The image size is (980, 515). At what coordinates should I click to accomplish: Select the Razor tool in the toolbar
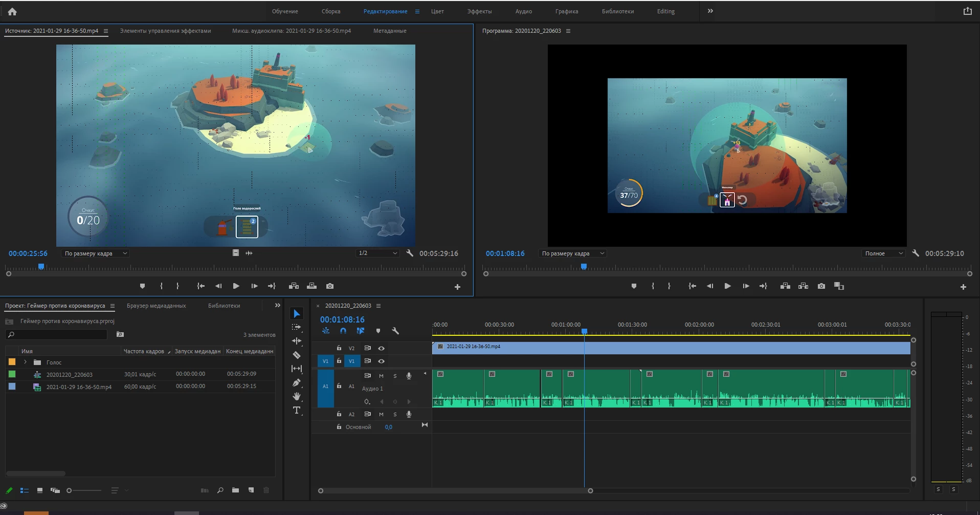tap(297, 355)
